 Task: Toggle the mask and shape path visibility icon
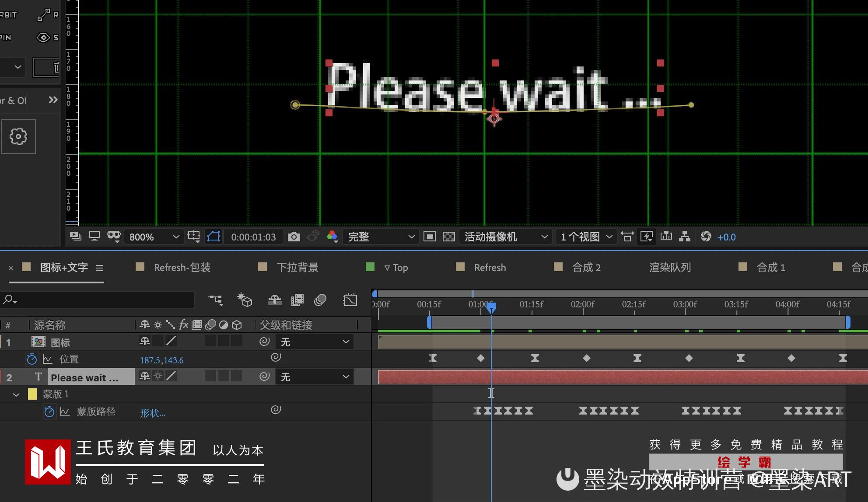tap(213, 237)
